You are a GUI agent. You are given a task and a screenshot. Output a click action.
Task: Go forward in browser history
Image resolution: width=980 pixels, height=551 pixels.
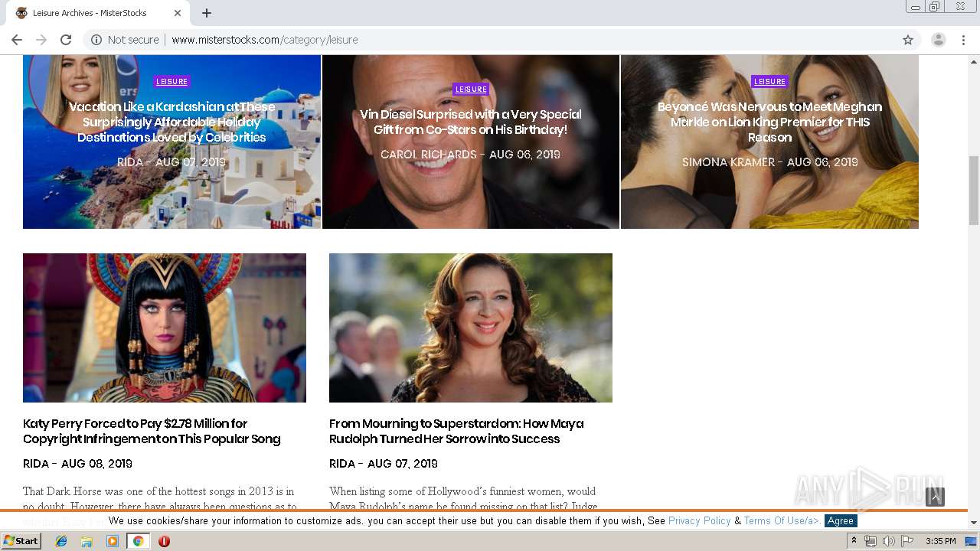click(41, 40)
